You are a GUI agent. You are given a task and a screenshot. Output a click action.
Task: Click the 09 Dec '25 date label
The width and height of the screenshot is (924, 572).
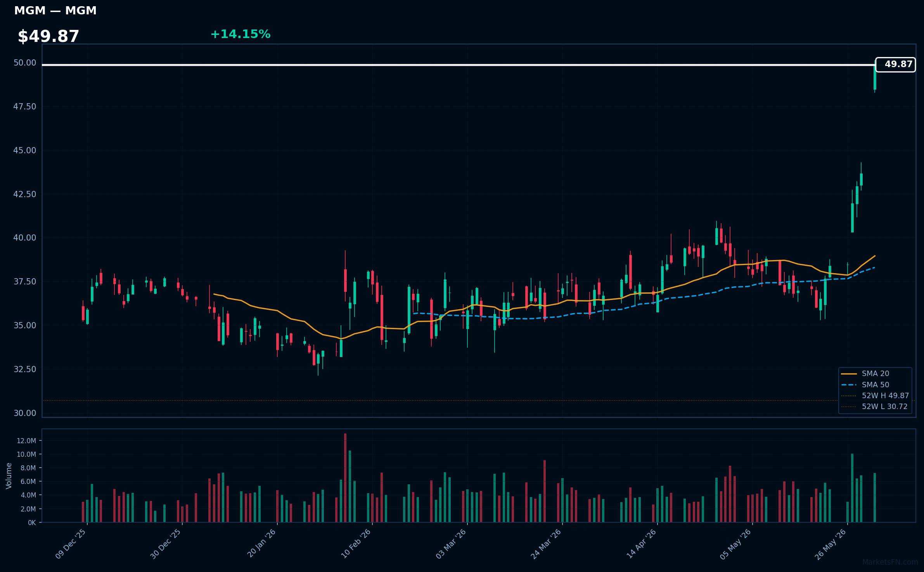(x=71, y=544)
